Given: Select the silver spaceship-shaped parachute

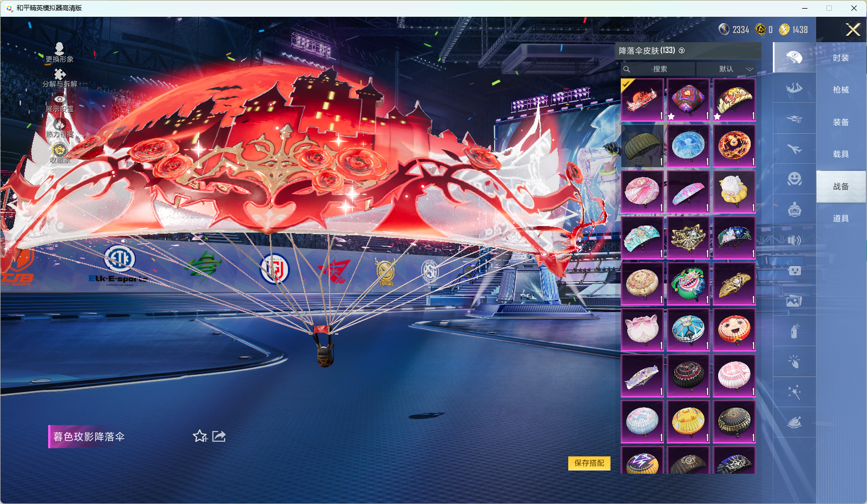Looking at the screenshot, I should coord(642,376).
